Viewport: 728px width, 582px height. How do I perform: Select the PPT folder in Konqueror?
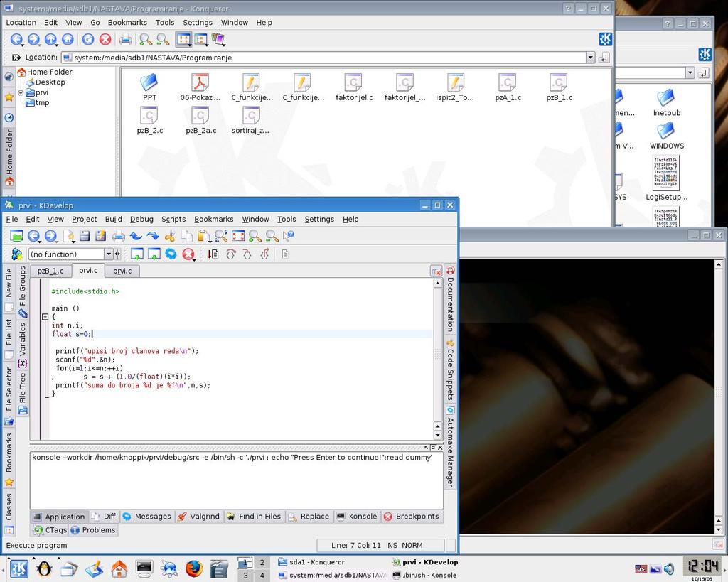point(149,87)
